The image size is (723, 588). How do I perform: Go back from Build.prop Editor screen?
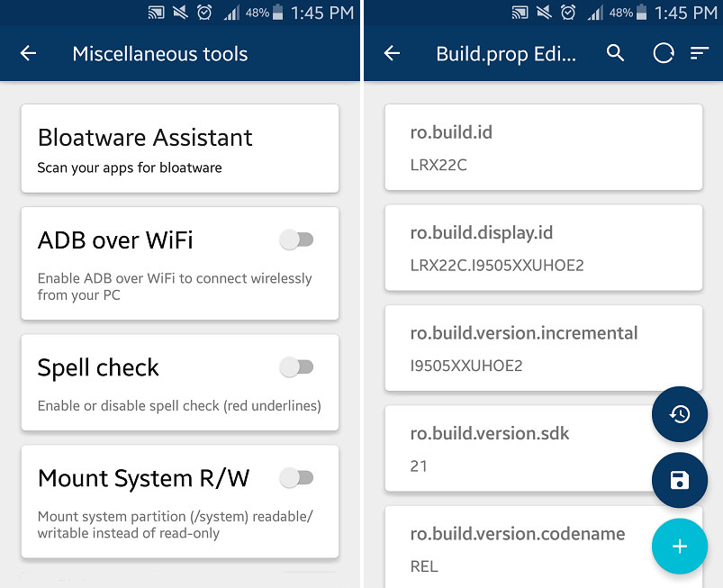(x=392, y=53)
